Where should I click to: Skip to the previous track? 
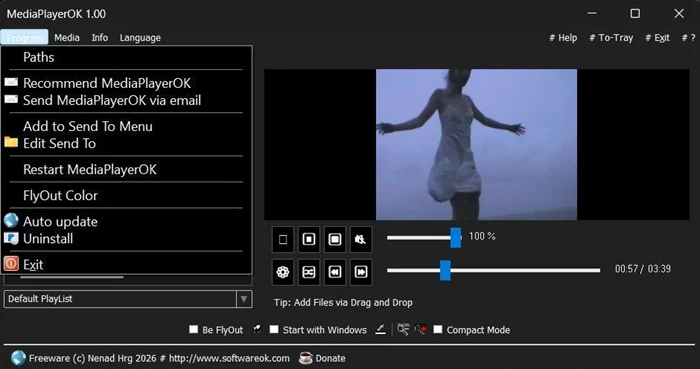335,272
